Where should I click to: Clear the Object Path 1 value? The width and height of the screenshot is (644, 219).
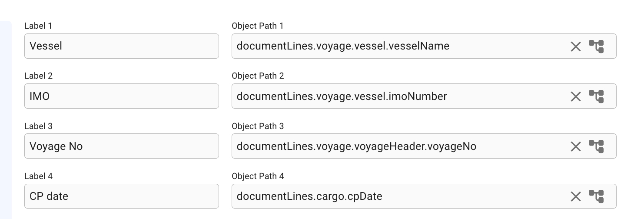(x=575, y=46)
